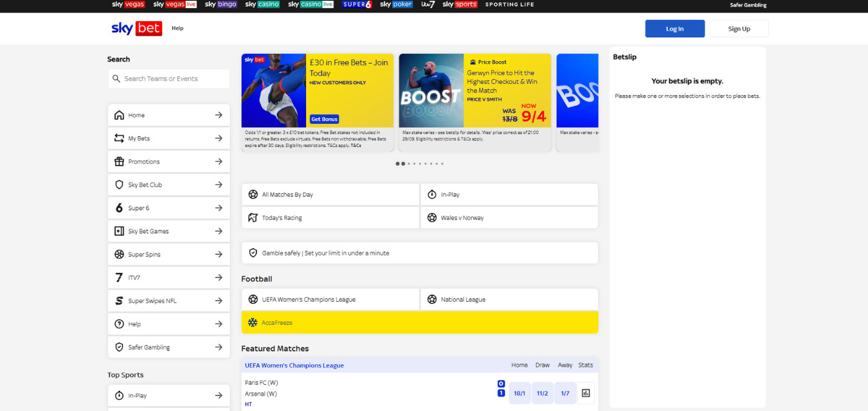Open Sky Bingo from top bar

click(221, 4)
